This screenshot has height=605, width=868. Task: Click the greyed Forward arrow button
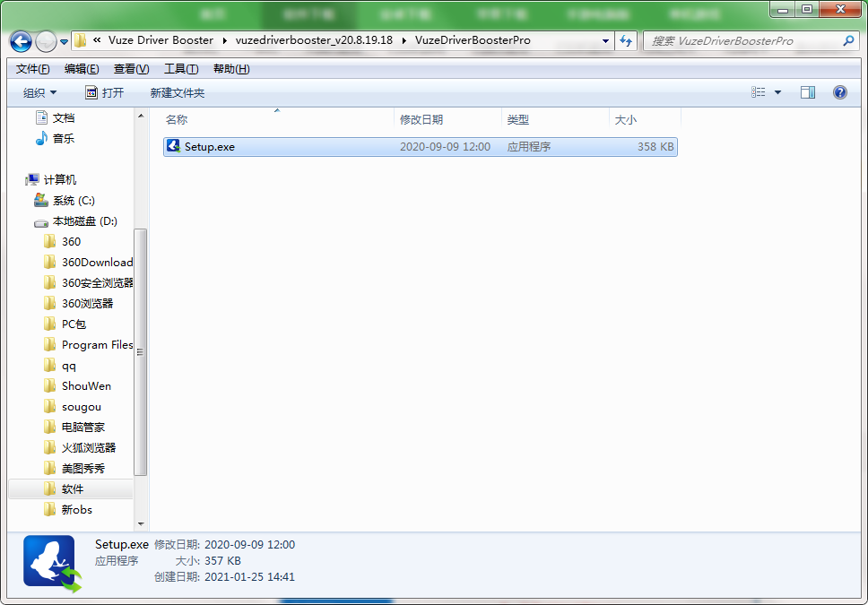pyautogui.click(x=46, y=41)
